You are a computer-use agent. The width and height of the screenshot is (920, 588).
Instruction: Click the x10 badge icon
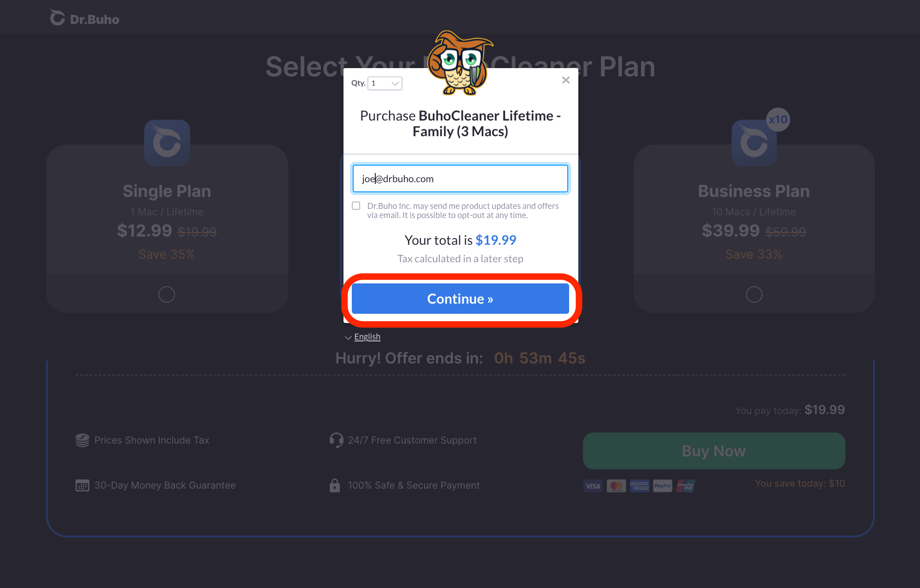[x=778, y=120]
